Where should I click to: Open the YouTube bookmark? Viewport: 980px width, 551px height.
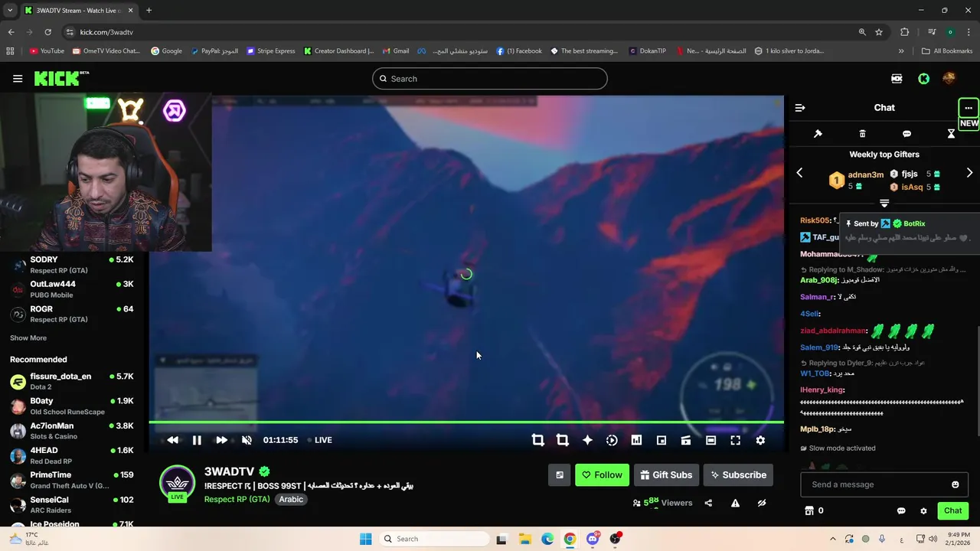(x=47, y=51)
